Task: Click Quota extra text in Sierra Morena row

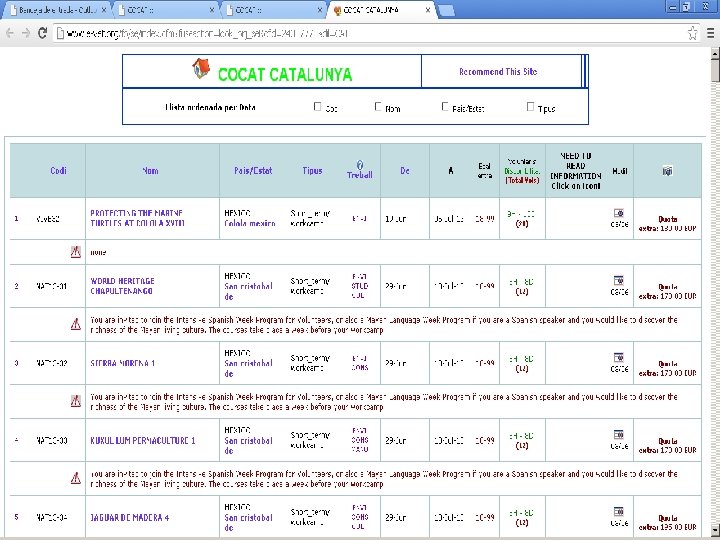Action: pos(667,368)
